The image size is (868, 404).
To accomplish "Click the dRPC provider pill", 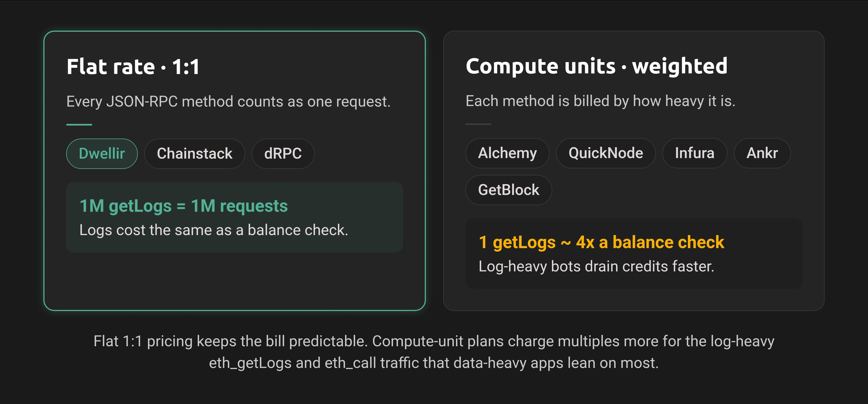I will 283,154.
